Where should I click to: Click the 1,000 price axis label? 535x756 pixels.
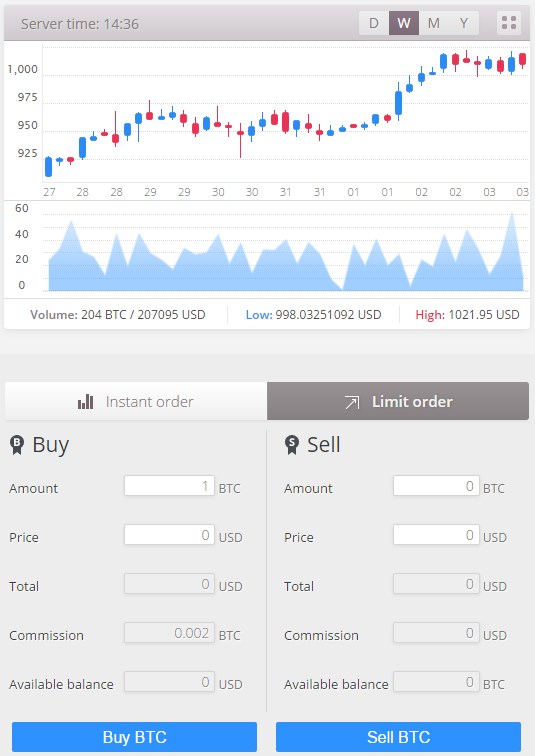tap(22, 69)
